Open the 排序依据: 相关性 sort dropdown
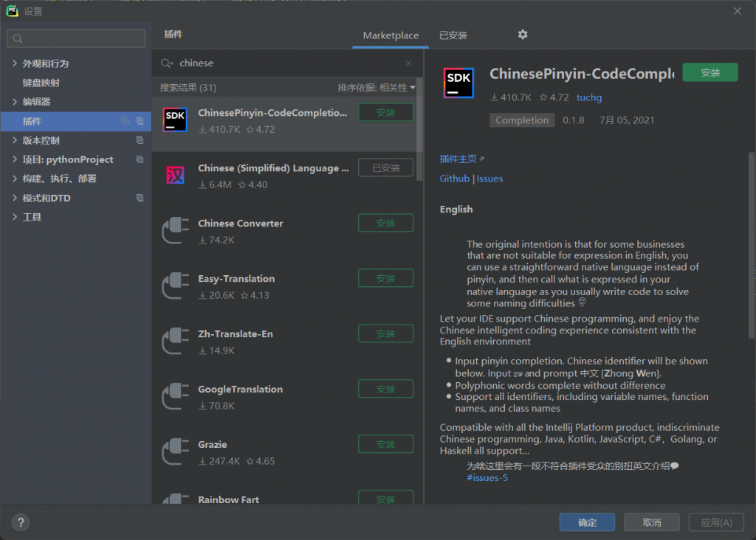Screen dimensions: 756x540 [x=376, y=88]
